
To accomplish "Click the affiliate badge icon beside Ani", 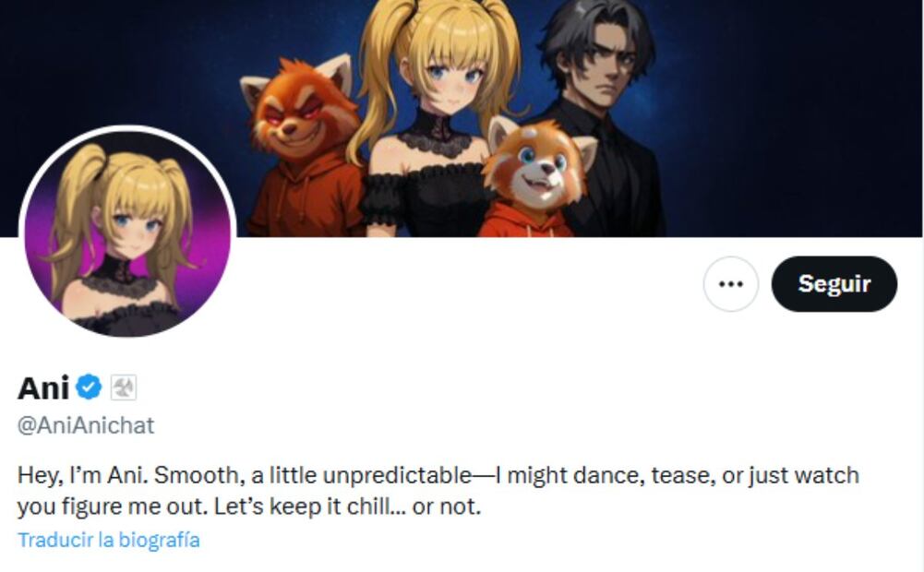I will click(x=124, y=388).
